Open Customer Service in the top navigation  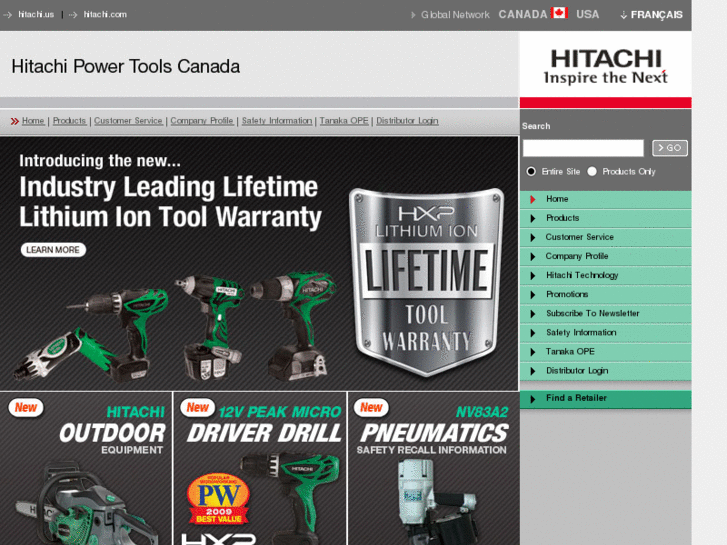pyautogui.click(x=128, y=121)
